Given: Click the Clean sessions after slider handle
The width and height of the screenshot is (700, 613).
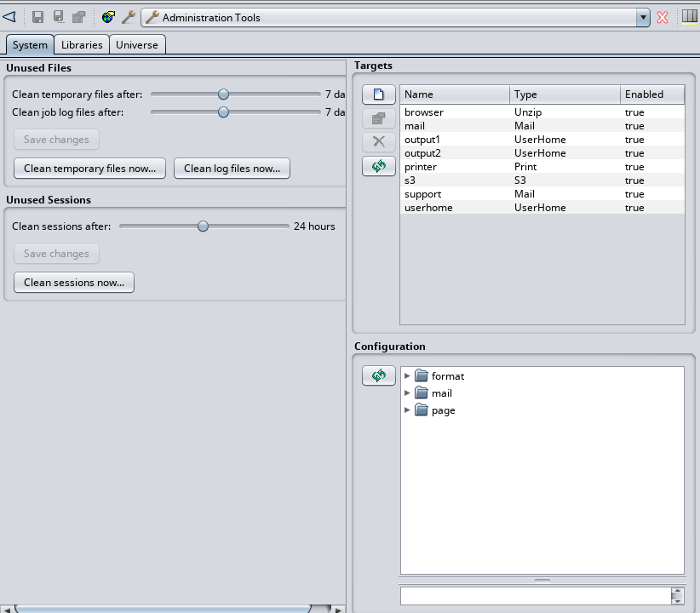Looking at the screenshot, I should 203,226.
